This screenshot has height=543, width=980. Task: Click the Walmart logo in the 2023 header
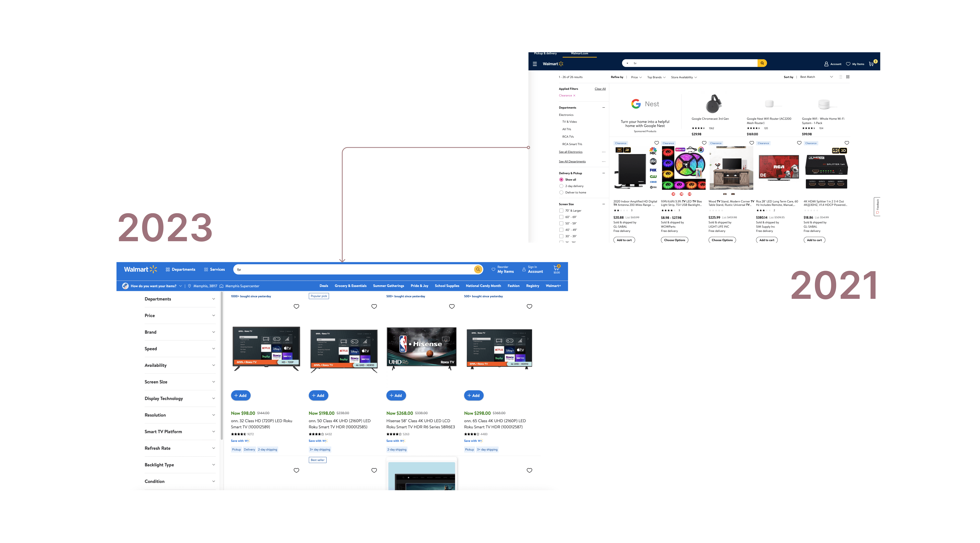pyautogui.click(x=140, y=269)
